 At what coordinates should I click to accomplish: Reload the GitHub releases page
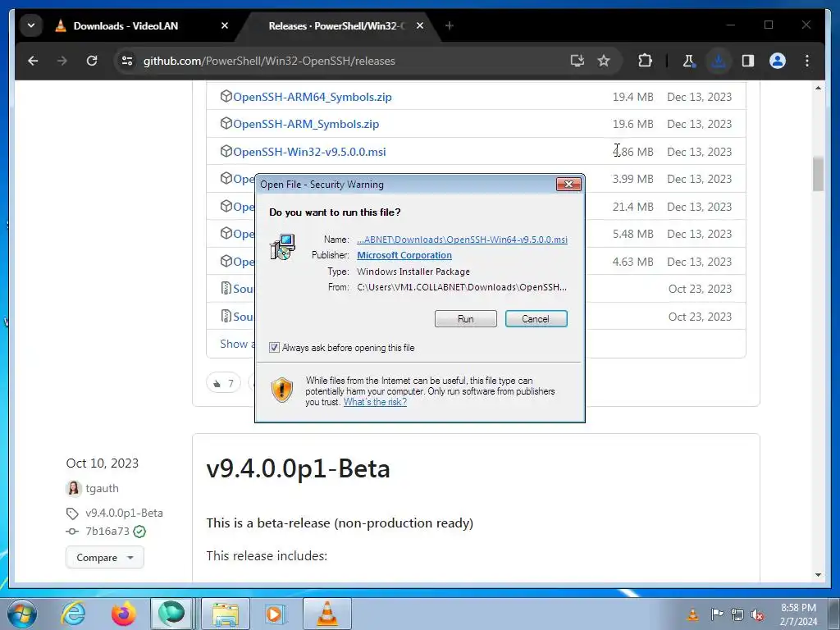click(x=92, y=61)
